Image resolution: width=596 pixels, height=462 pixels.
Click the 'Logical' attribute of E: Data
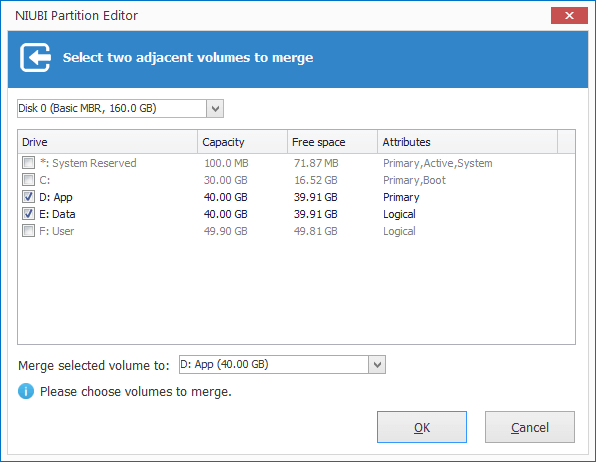399,214
